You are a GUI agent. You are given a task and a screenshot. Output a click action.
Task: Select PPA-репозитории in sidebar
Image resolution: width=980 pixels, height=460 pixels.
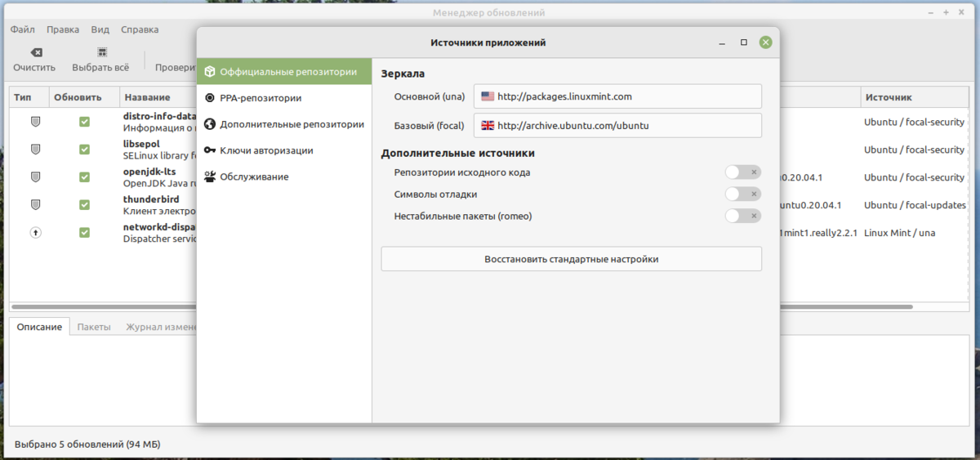[284, 98]
